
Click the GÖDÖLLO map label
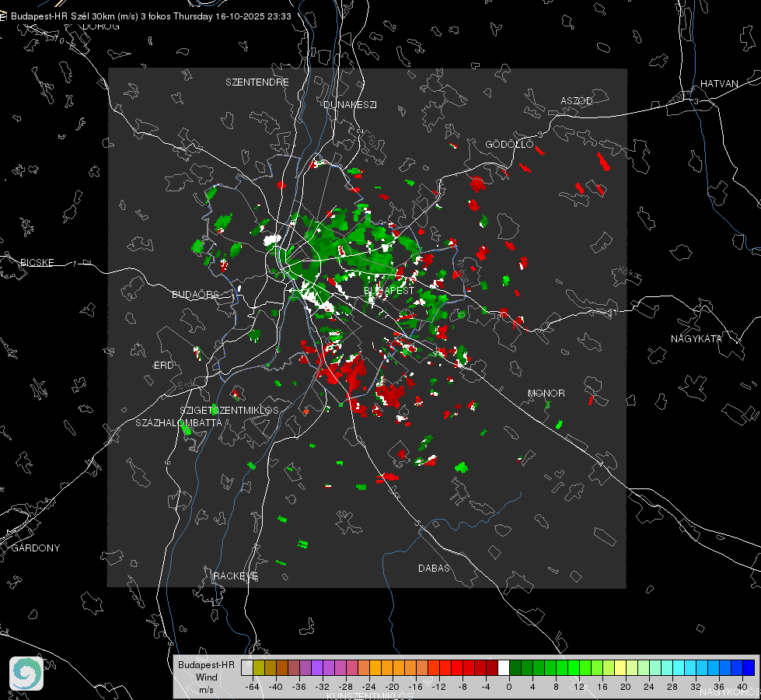pos(509,144)
